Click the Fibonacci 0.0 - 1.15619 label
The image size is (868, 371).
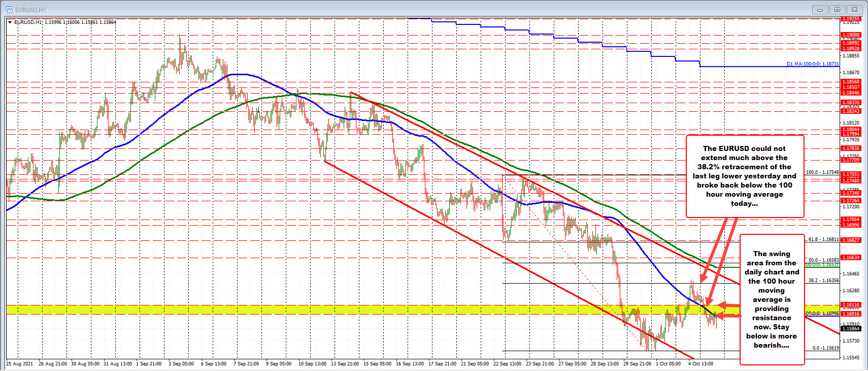[x=825, y=348]
